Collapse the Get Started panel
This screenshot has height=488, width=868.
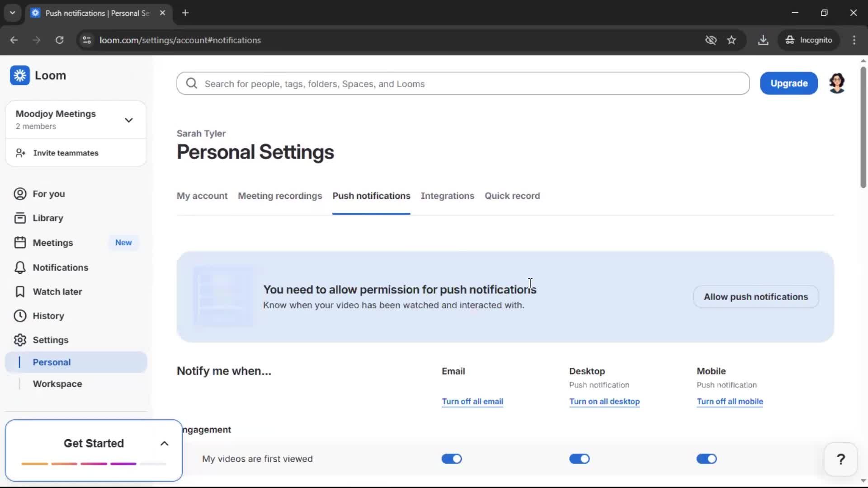pos(164,443)
